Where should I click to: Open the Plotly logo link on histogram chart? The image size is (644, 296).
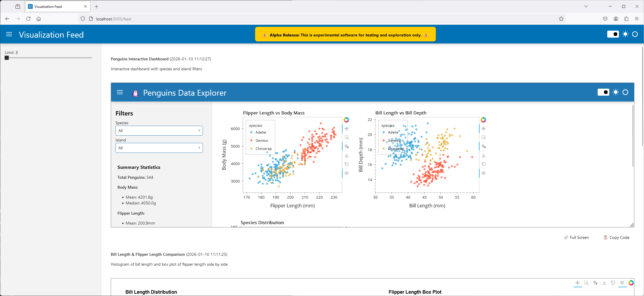(631, 283)
